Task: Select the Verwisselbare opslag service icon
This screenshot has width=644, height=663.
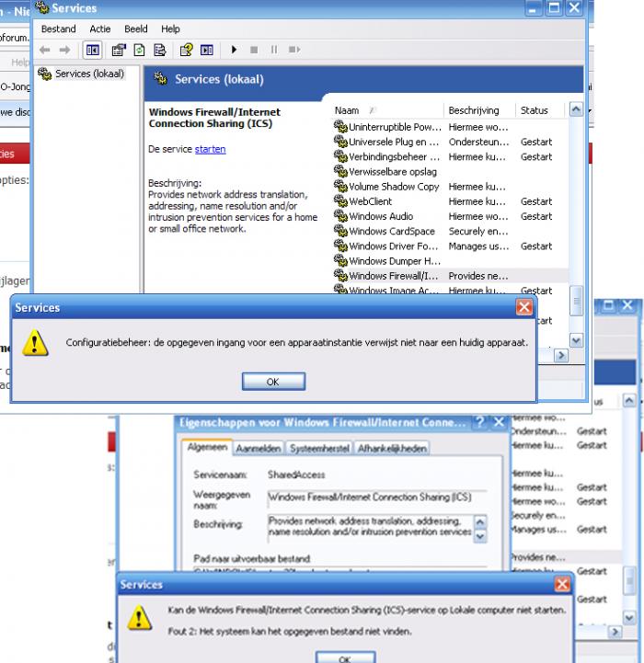Action: (340, 171)
